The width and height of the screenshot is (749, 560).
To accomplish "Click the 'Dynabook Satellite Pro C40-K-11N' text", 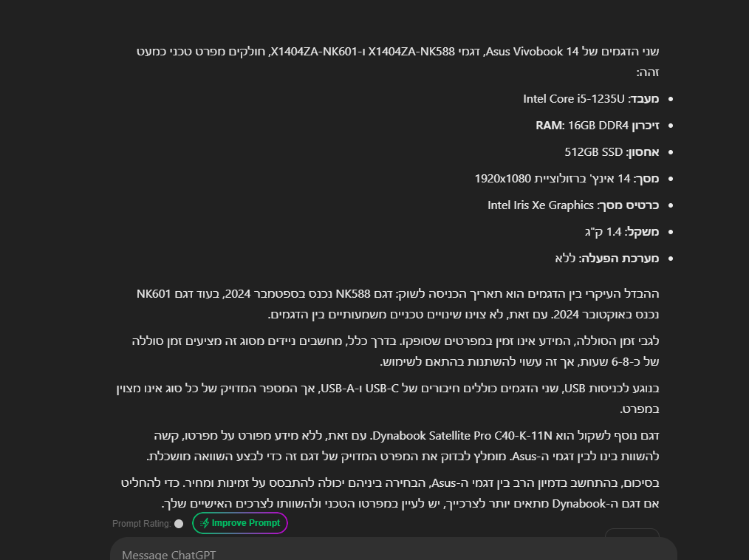I will point(462,436).
